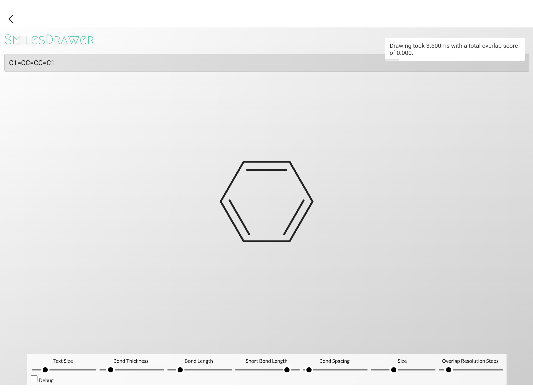Click the drawing time notification box
Viewport: 533px width, 392px height.
pos(455,49)
